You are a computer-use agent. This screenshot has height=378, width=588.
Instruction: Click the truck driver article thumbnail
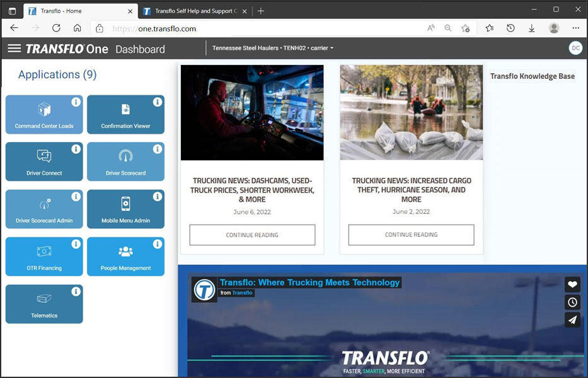(252, 112)
